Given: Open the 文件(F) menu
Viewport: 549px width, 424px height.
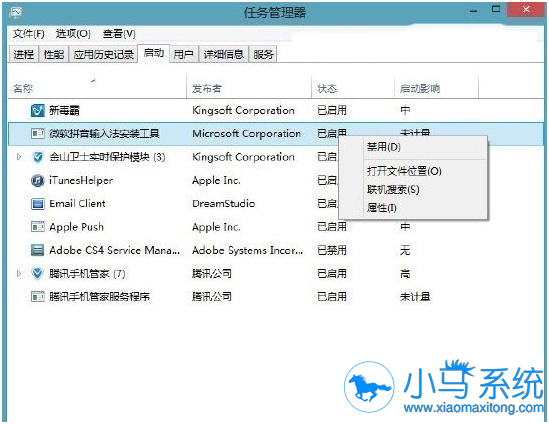Looking at the screenshot, I should (x=28, y=34).
